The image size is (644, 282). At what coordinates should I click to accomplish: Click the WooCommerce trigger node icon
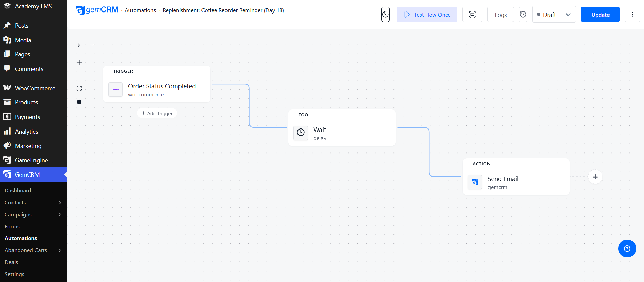[115, 90]
